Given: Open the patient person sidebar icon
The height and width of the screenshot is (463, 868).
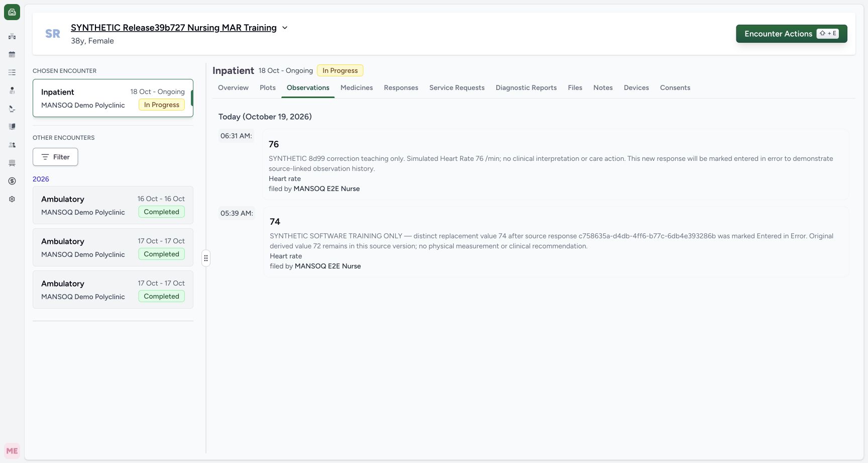Looking at the screenshot, I should pos(12,90).
